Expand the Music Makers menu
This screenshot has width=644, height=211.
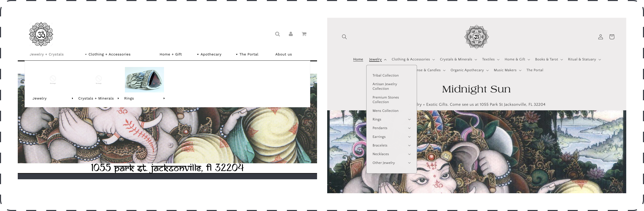click(x=508, y=70)
